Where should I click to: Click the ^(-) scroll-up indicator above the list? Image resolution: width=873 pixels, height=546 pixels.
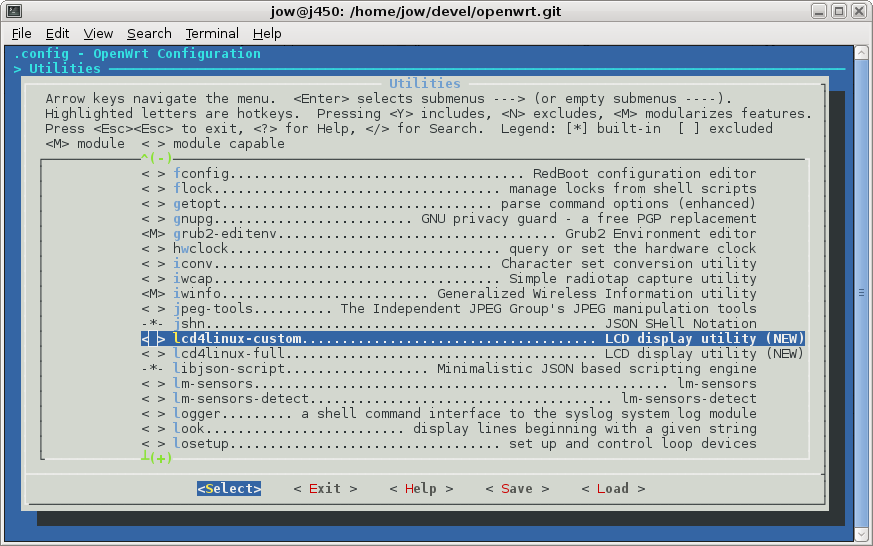[157, 158]
